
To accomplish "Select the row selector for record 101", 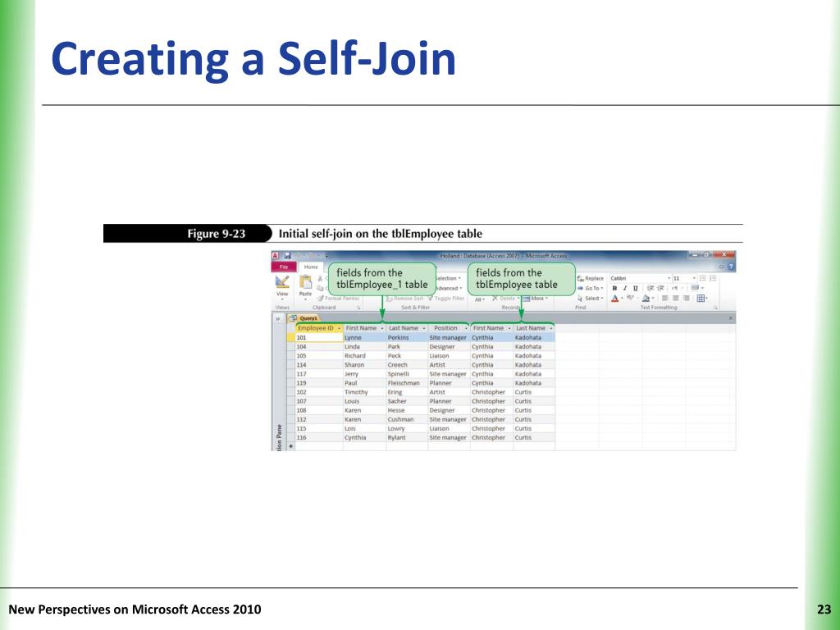I will 291,338.
